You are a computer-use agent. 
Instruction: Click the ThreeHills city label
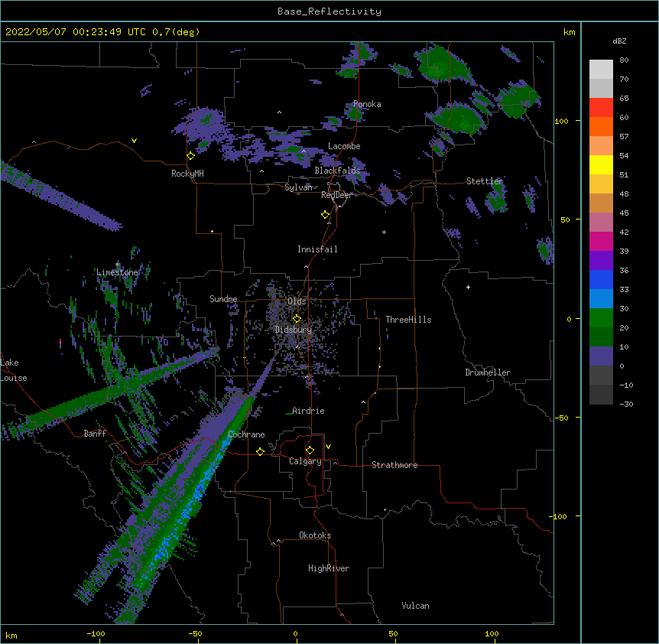click(x=408, y=320)
